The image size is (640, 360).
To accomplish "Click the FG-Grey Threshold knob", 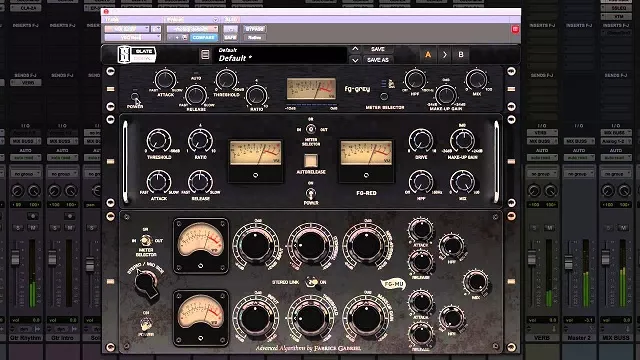I will pos(226,80).
